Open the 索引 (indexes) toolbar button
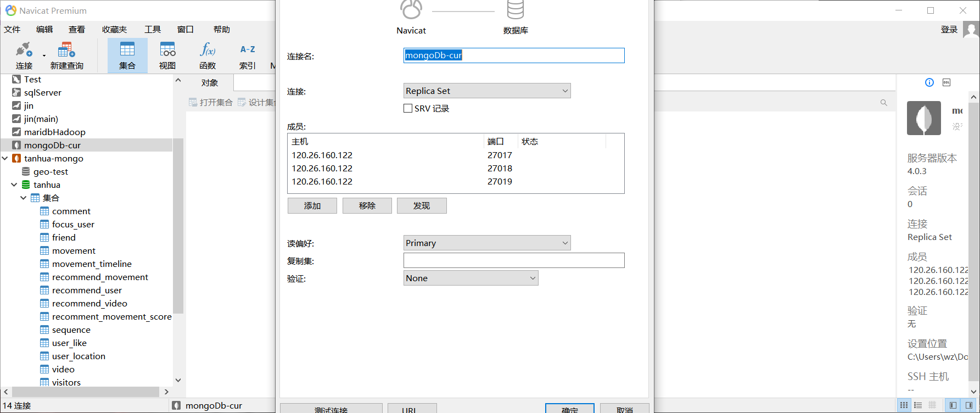 pos(248,55)
